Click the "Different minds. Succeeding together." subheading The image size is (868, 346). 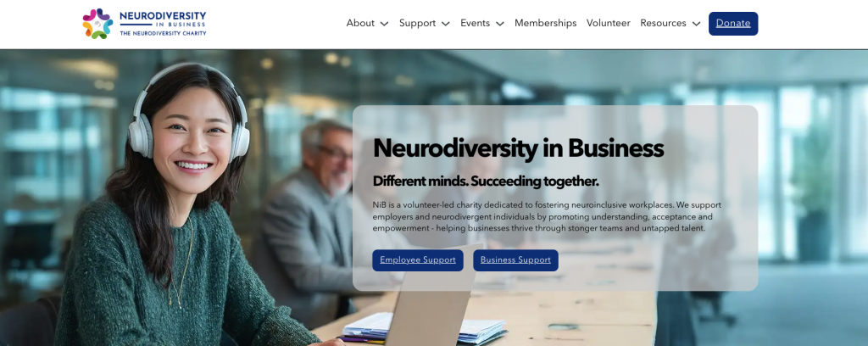click(486, 181)
